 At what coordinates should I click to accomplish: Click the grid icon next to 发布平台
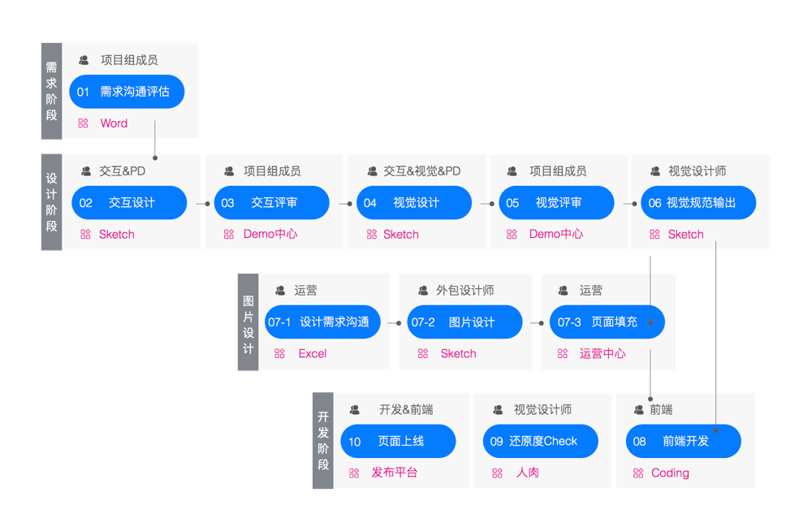tap(354, 473)
